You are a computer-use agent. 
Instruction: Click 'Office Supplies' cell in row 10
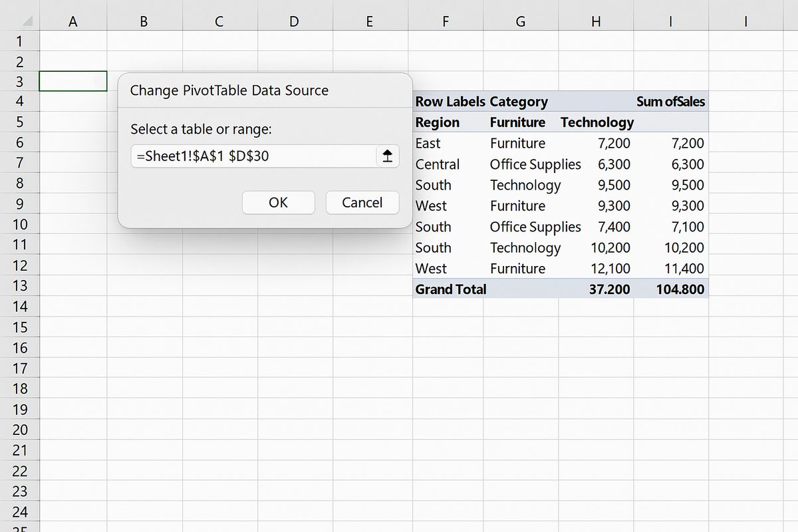(x=535, y=227)
